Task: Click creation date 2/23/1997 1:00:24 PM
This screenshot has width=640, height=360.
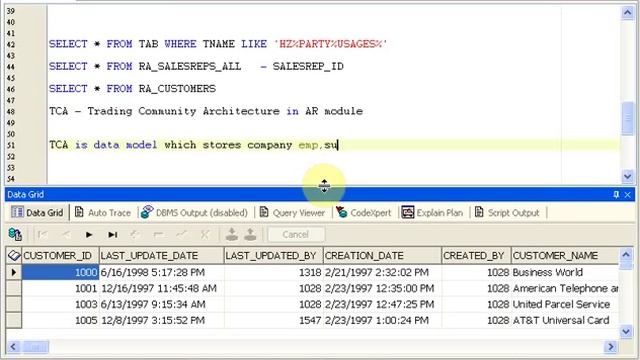Action: tap(382, 320)
